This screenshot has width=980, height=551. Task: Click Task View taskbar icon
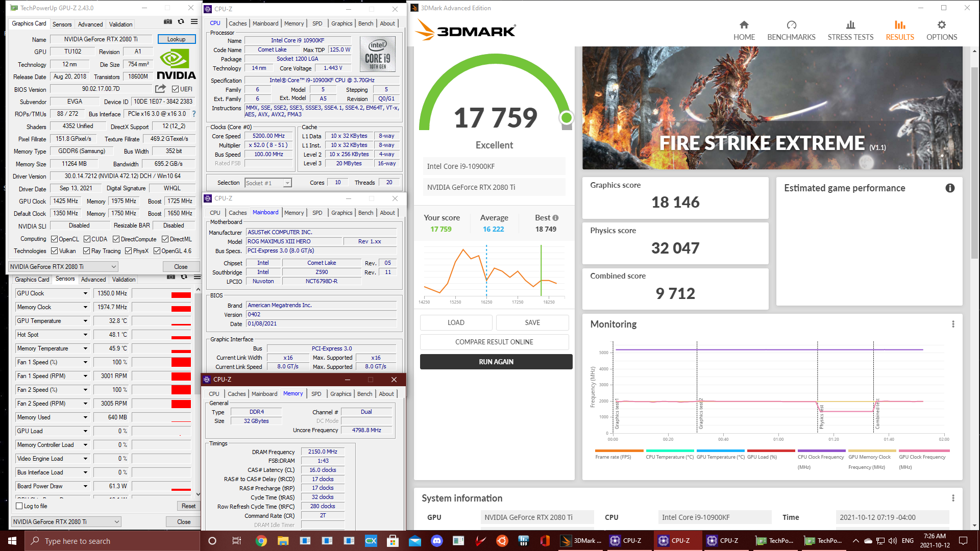coord(236,541)
